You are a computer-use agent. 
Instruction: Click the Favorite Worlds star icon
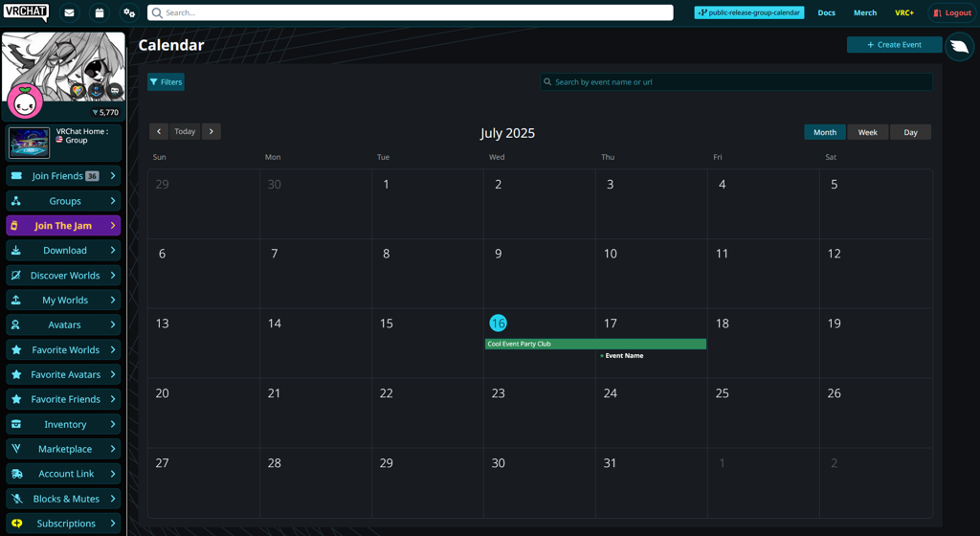coord(17,350)
